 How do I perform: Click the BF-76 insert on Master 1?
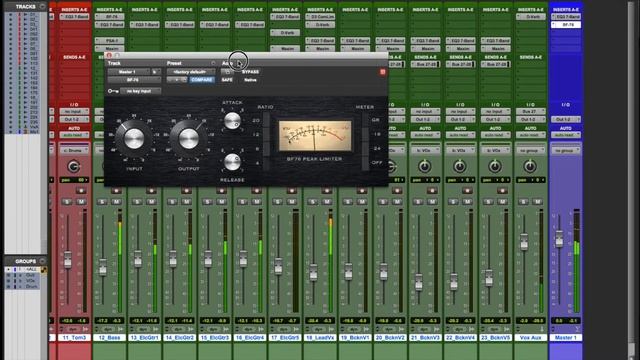(566, 25)
